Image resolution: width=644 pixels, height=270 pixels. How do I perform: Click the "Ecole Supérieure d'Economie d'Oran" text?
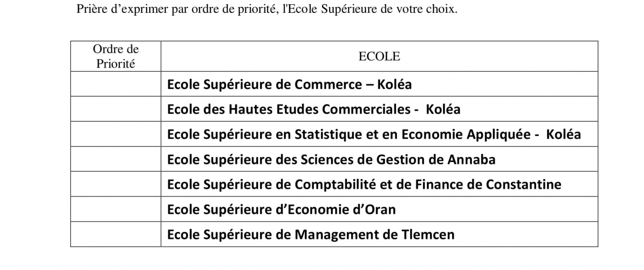coord(281,210)
